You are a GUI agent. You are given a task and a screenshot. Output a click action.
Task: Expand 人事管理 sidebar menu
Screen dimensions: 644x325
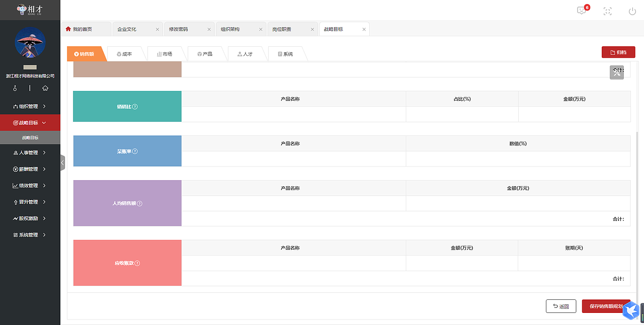point(30,152)
